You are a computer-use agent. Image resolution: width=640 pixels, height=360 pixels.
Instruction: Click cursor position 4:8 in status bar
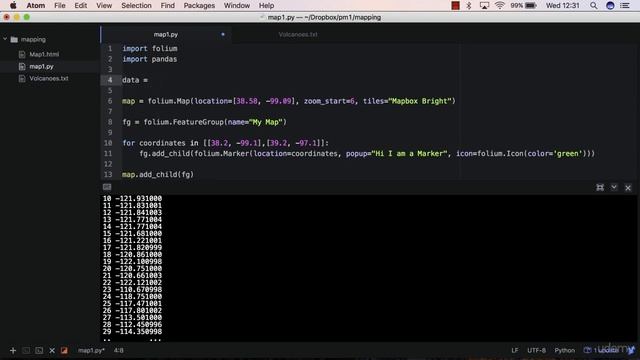pyautogui.click(x=119, y=350)
